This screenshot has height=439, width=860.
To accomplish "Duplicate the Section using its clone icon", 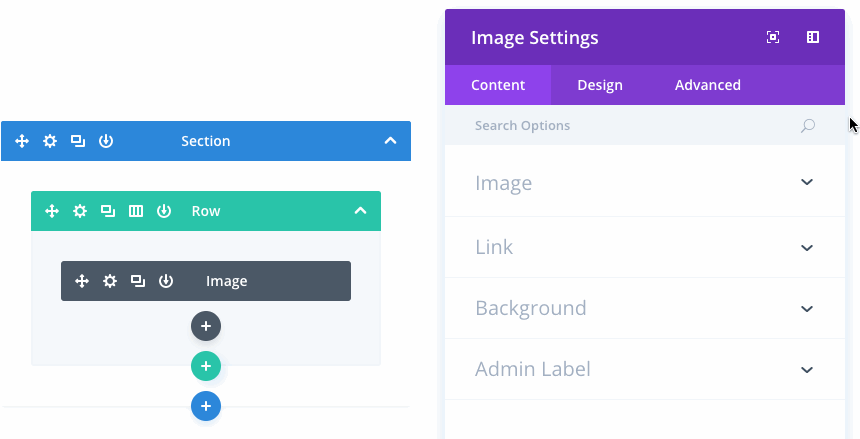I will click(x=78, y=141).
